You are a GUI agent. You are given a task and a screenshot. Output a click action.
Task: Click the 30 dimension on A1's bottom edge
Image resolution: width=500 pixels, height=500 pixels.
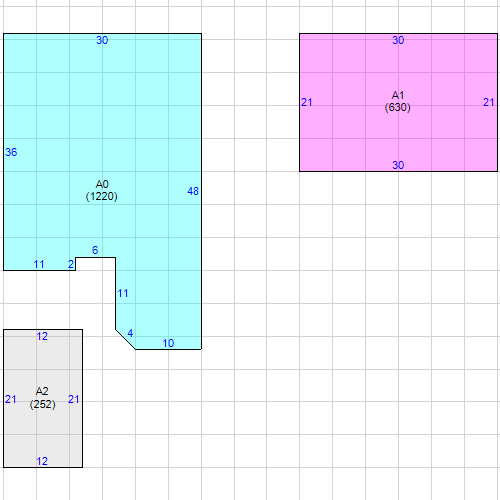[x=398, y=165]
